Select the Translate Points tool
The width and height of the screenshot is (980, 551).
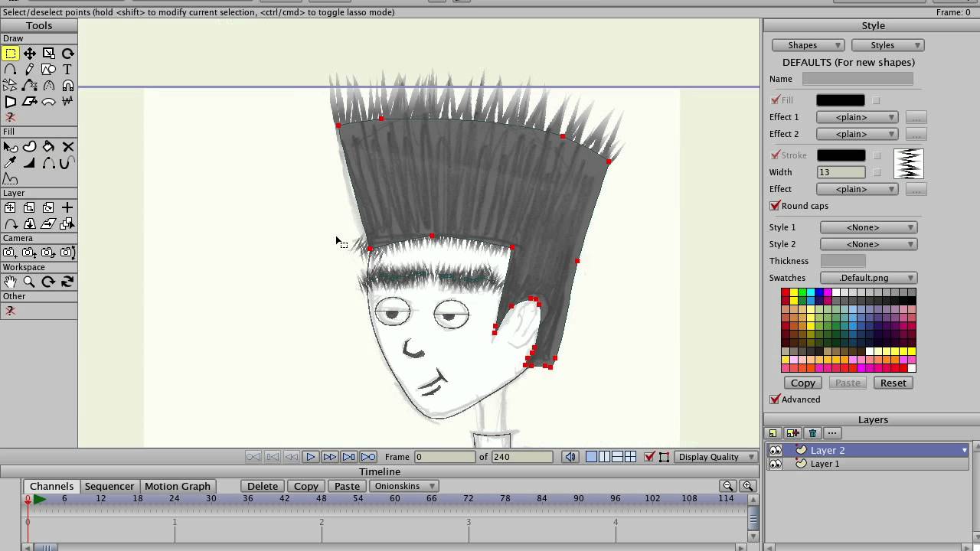29,54
